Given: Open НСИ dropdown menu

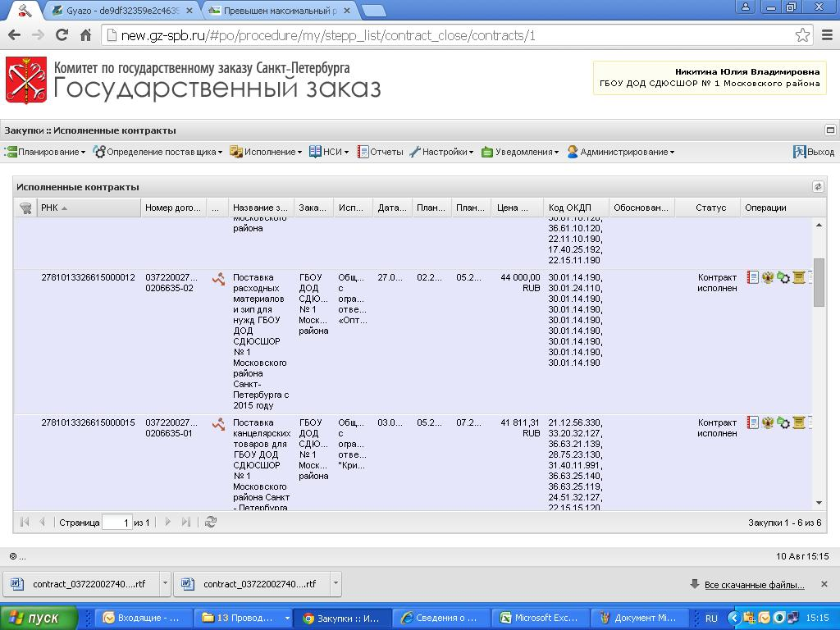Looking at the screenshot, I should click(x=329, y=152).
